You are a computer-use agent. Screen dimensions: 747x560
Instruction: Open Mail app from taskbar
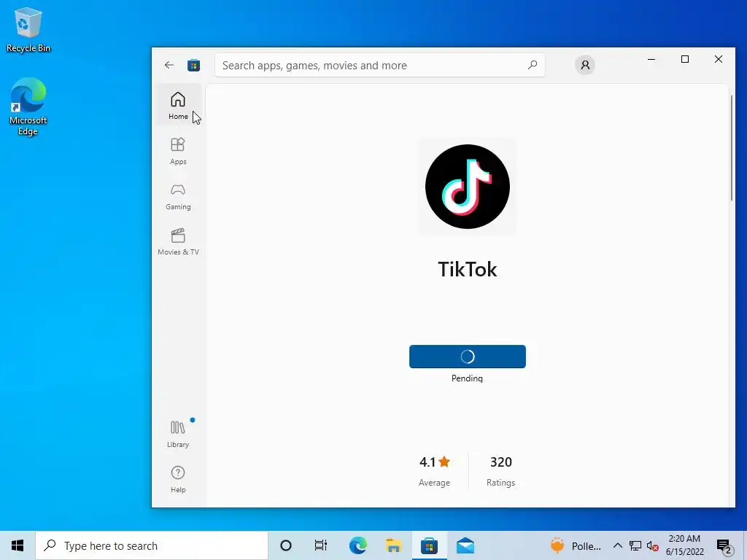point(465,545)
